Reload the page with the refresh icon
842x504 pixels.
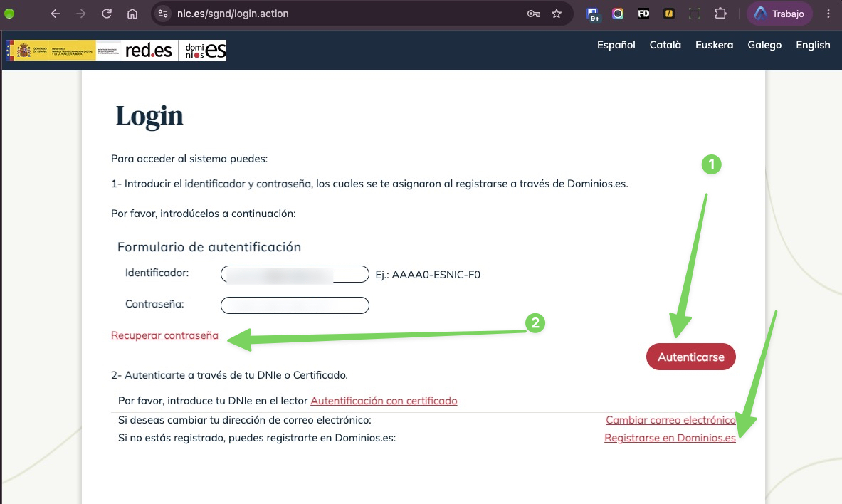pyautogui.click(x=107, y=14)
